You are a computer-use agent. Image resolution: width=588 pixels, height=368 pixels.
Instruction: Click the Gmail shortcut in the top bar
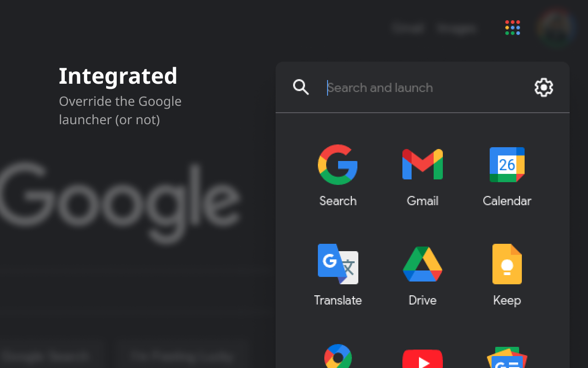pyautogui.click(x=408, y=29)
